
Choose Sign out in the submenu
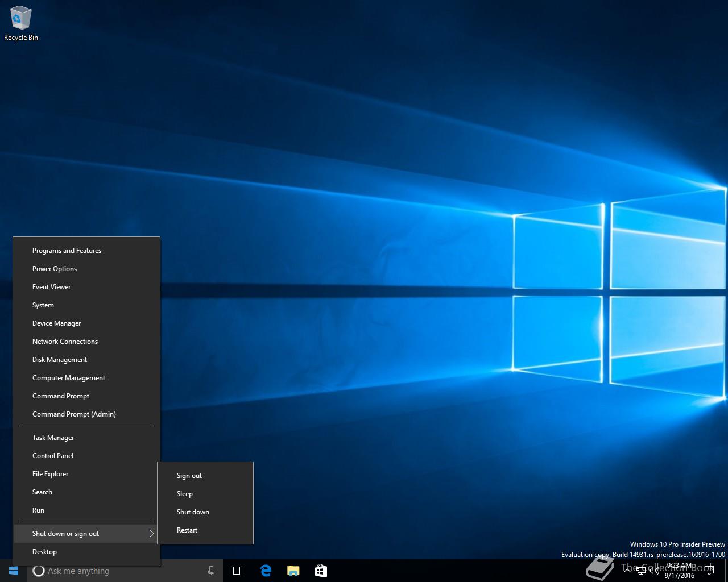pyautogui.click(x=205, y=476)
